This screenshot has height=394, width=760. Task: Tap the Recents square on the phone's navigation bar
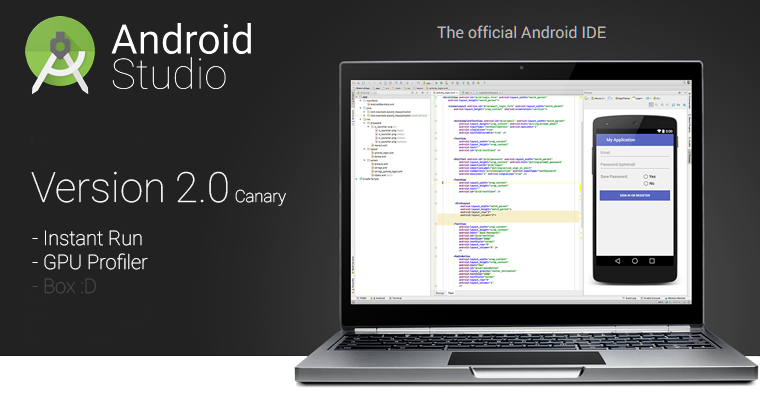coord(652,261)
